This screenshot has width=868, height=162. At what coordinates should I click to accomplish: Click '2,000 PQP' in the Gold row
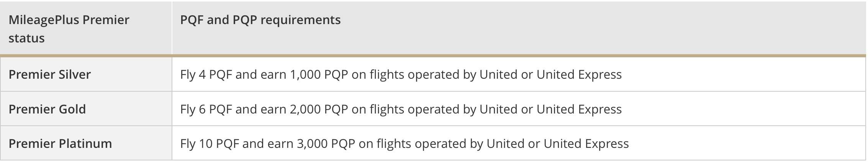coord(319,109)
